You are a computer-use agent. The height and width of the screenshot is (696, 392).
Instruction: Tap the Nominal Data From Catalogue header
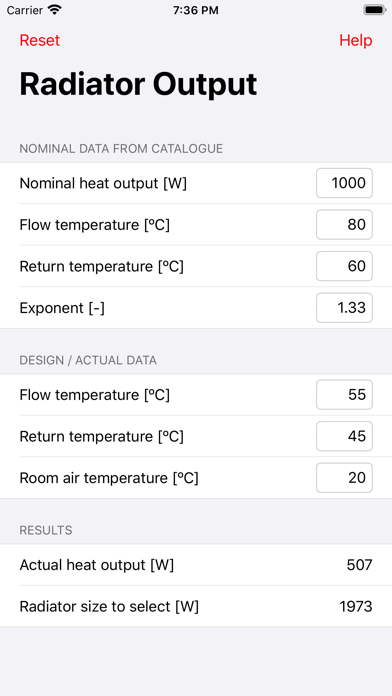point(121,149)
